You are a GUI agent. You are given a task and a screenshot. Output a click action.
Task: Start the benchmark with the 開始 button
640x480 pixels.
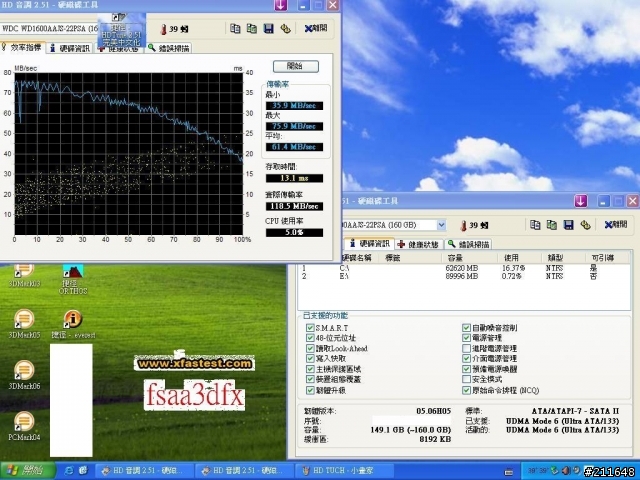[x=296, y=66]
